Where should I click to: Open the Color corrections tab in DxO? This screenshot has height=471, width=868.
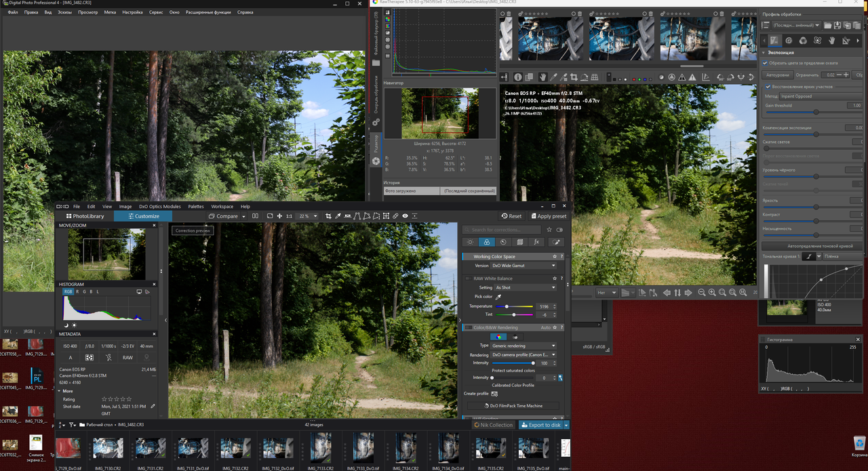point(487,242)
